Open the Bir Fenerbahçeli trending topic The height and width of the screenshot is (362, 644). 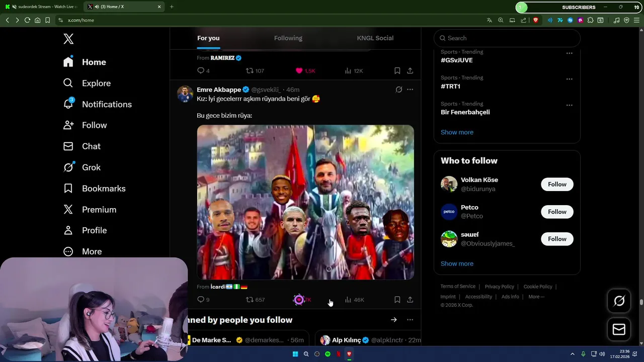click(x=465, y=112)
